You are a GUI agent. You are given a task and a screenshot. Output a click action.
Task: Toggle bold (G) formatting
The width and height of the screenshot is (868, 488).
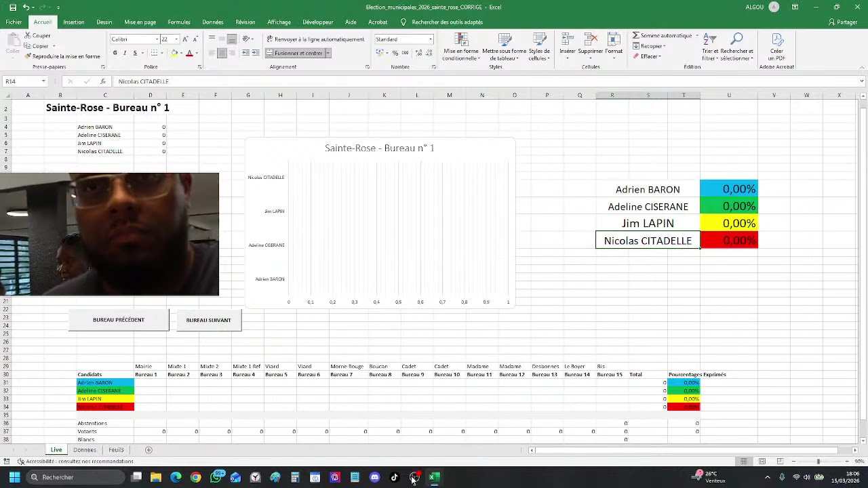pos(115,53)
